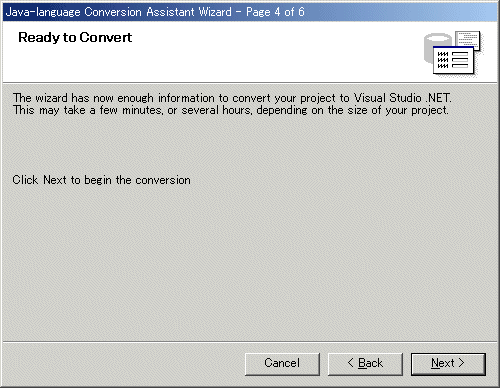Screen dimensions: 500x388
Task: Click the list lines in form graphic
Action: point(460,60)
